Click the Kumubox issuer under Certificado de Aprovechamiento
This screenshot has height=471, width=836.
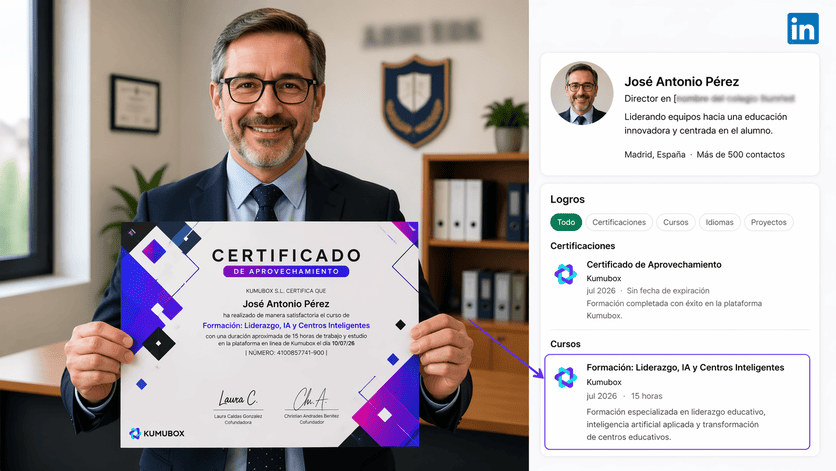point(604,278)
